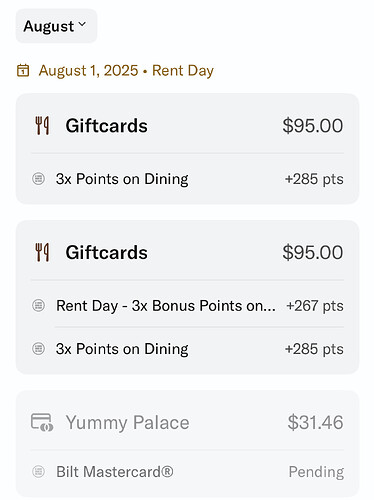
Task: Click the calendar icon beside August 1, 2025
Action: [23, 70]
